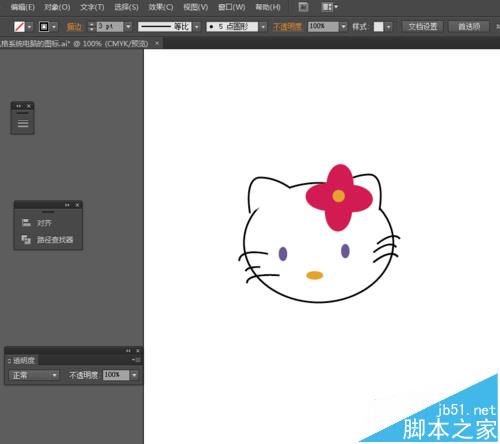Click the 5 点圆形 brush definition box
This screenshot has height=444, width=500.
click(232, 27)
